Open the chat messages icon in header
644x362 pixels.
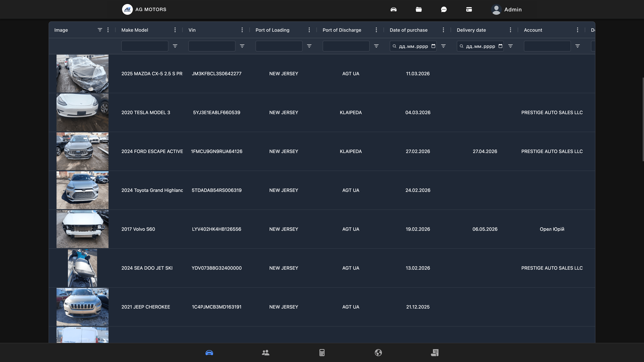tap(444, 10)
